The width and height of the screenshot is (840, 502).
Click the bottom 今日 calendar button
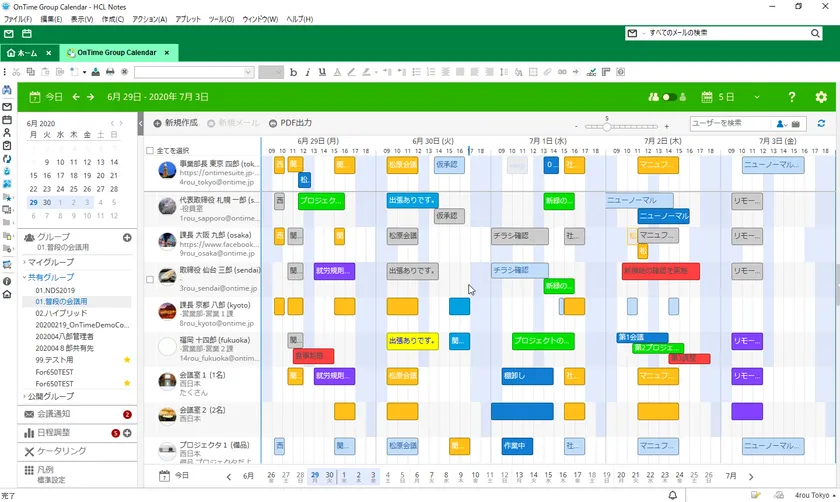(175, 476)
